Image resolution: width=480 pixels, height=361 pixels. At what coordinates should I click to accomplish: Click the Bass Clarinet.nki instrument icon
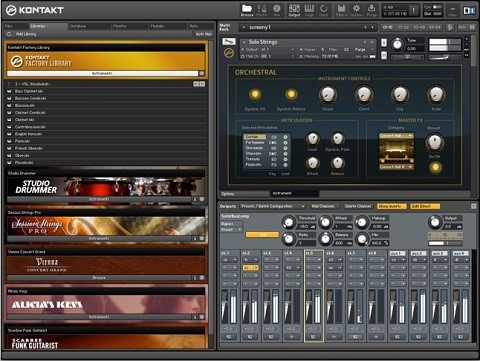9,91
